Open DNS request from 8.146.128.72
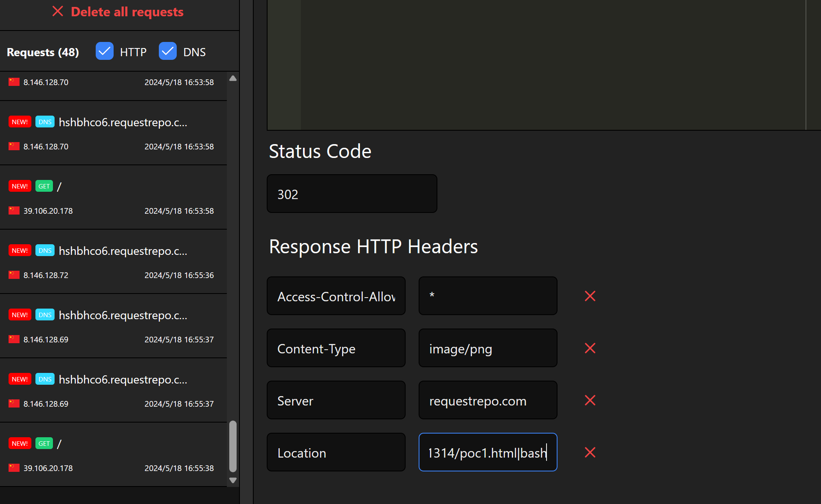The height and width of the screenshot is (504, 821). pos(113,262)
